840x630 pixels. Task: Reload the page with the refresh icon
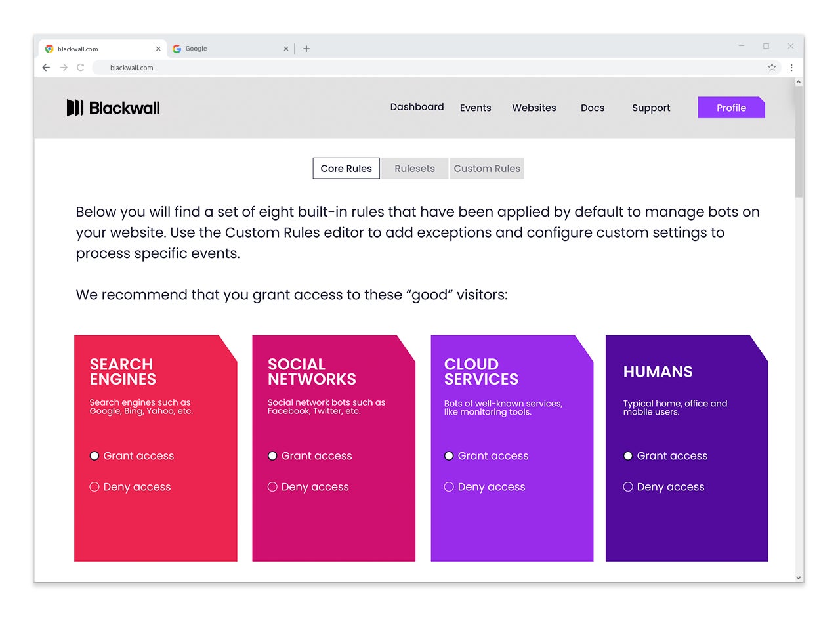coord(81,68)
